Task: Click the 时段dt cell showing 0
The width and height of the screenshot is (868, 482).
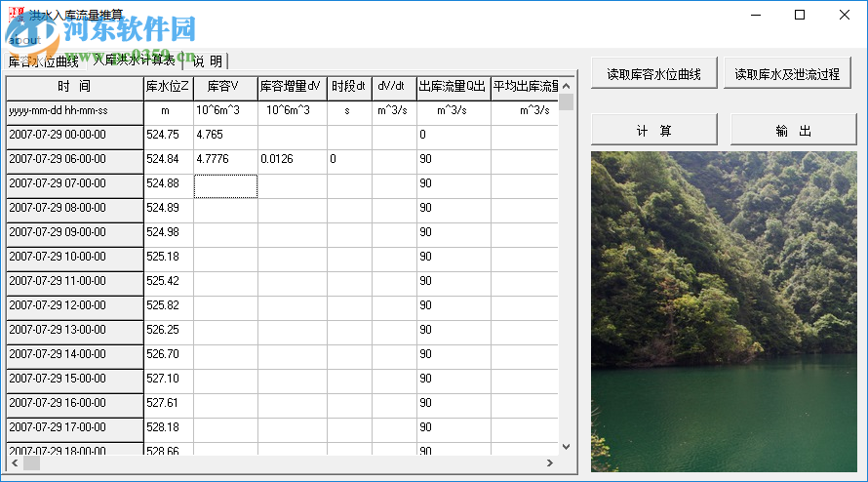Action: [x=349, y=161]
